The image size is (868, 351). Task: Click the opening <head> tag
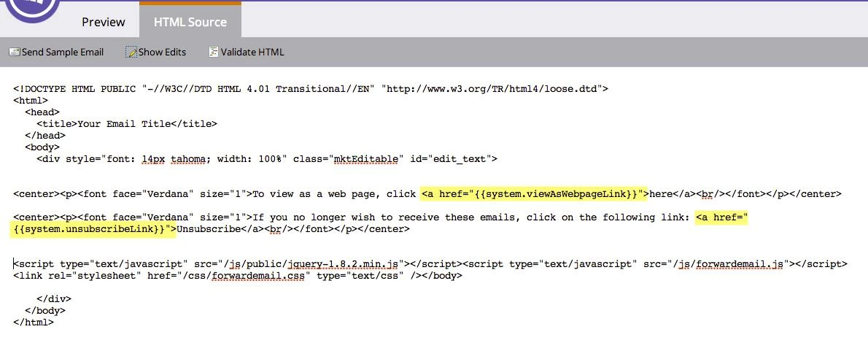(42, 112)
